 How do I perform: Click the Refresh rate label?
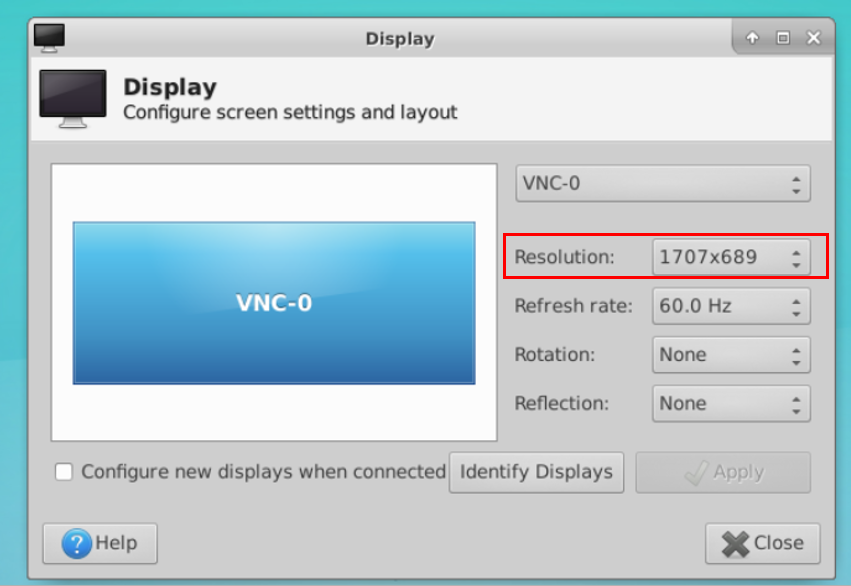(573, 306)
